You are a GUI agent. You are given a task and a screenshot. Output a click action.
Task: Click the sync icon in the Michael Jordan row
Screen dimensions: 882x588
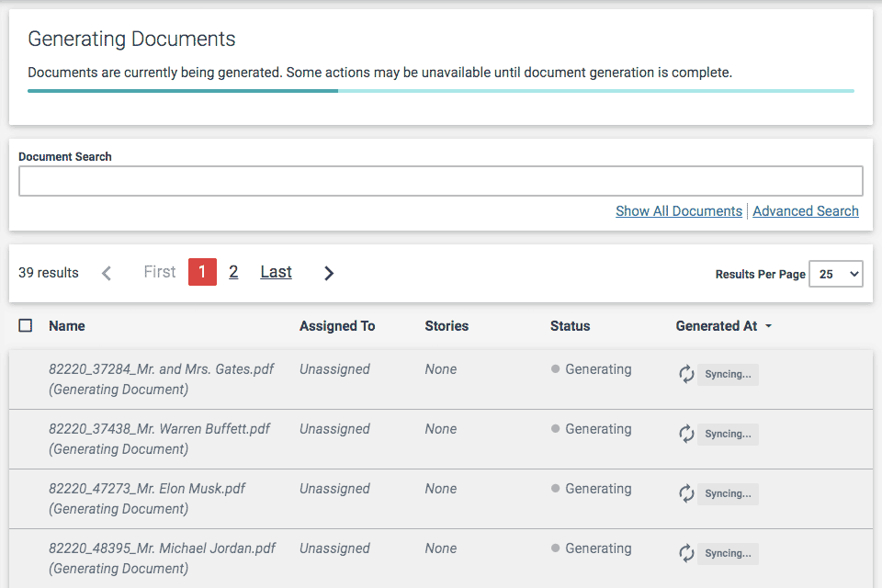[686, 553]
